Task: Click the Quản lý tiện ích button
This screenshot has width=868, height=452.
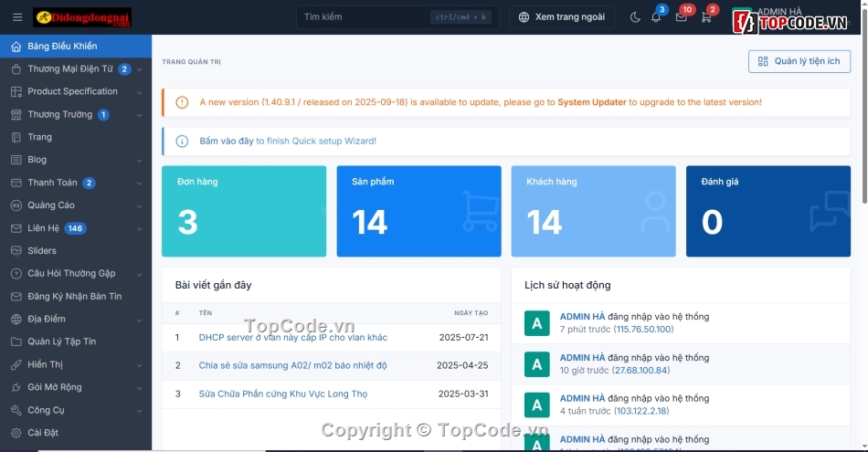Action: 799,61
